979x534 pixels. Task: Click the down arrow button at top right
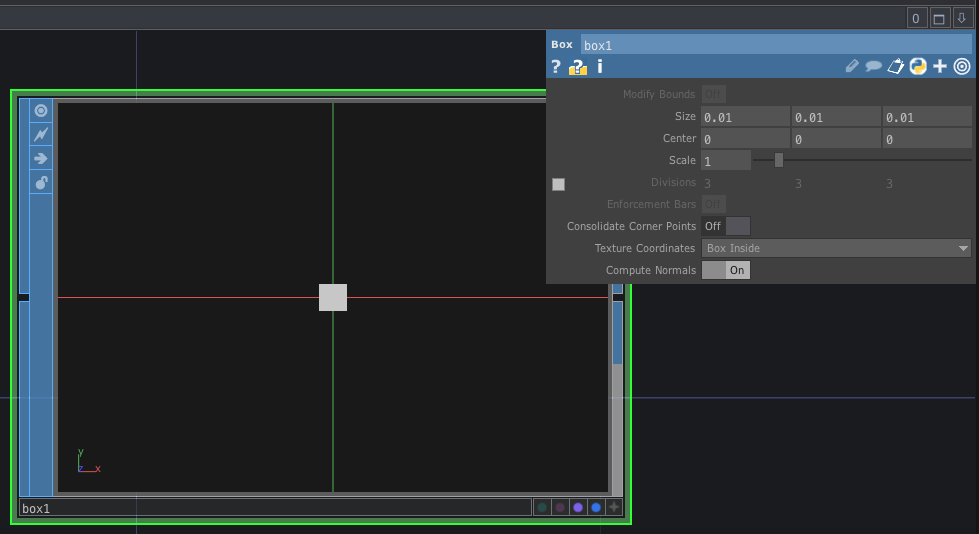click(961, 18)
